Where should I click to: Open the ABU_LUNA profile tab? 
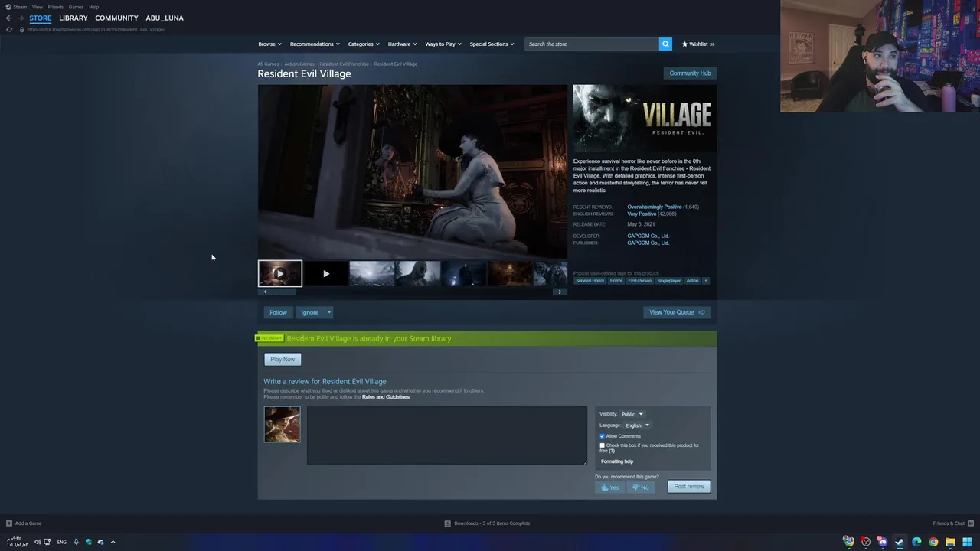[x=165, y=18]
